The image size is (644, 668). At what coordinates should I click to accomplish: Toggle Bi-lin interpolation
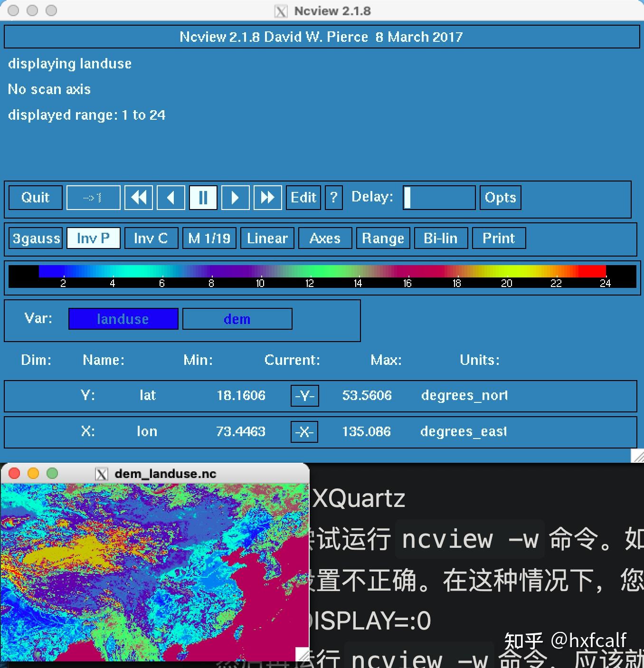tap(441, 238)
